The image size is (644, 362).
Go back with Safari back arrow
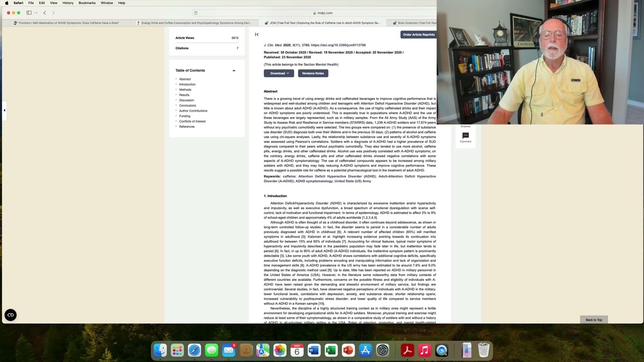pos(44,13)
